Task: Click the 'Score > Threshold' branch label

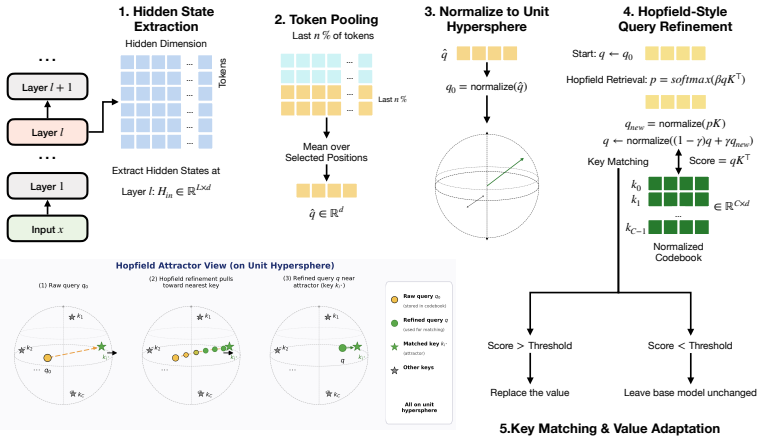Action: click(529, 346)
